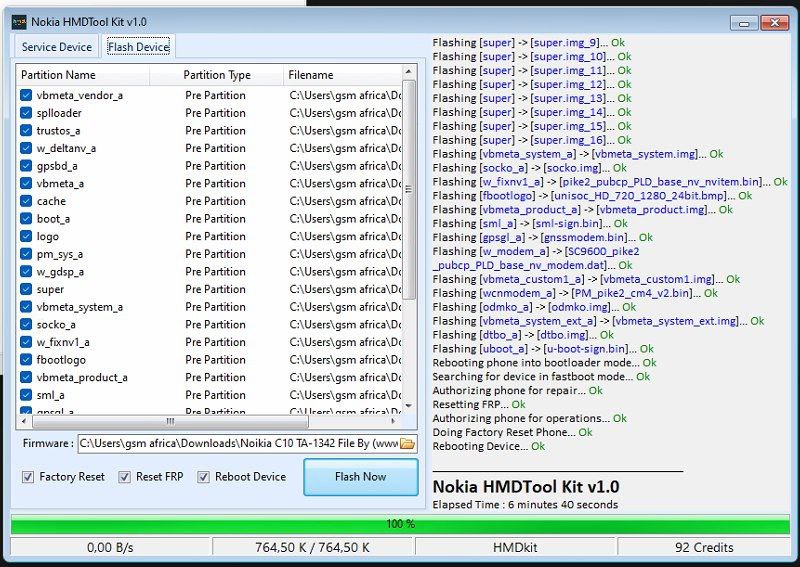Minimize the Nokia HMDTool Kit window
Viewport: 800px width, 567px height.
tap(744, 23)
